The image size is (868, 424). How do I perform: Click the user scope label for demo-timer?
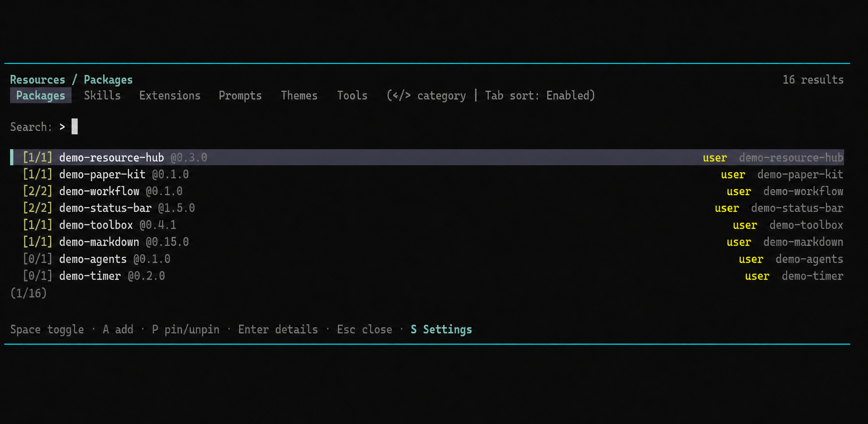click(x=757, y=276)
